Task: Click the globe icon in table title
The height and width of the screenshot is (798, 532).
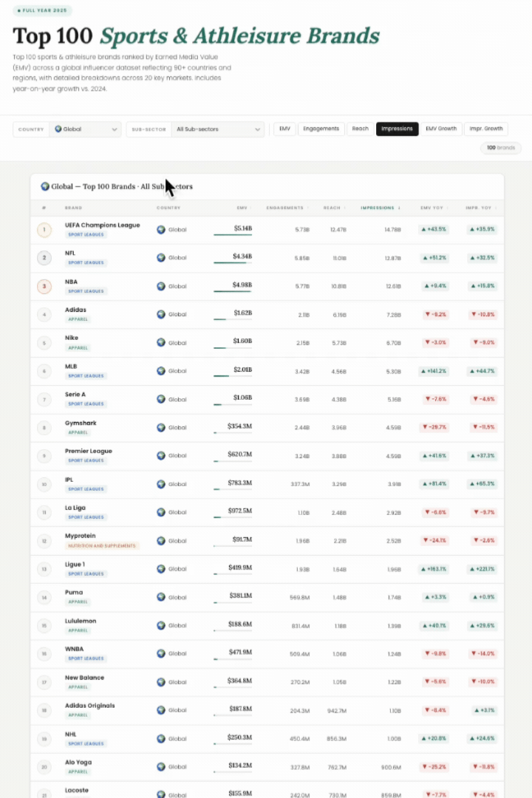Action: click(45, 187)
